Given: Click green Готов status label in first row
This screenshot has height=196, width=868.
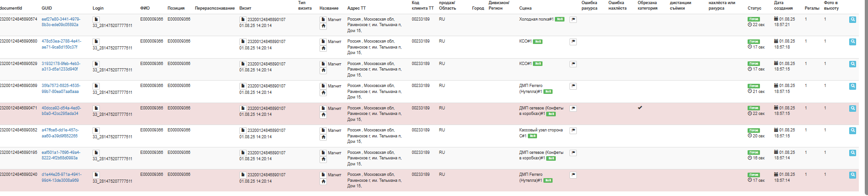Looking at the screenshot, I should click(x=754, y=19).
